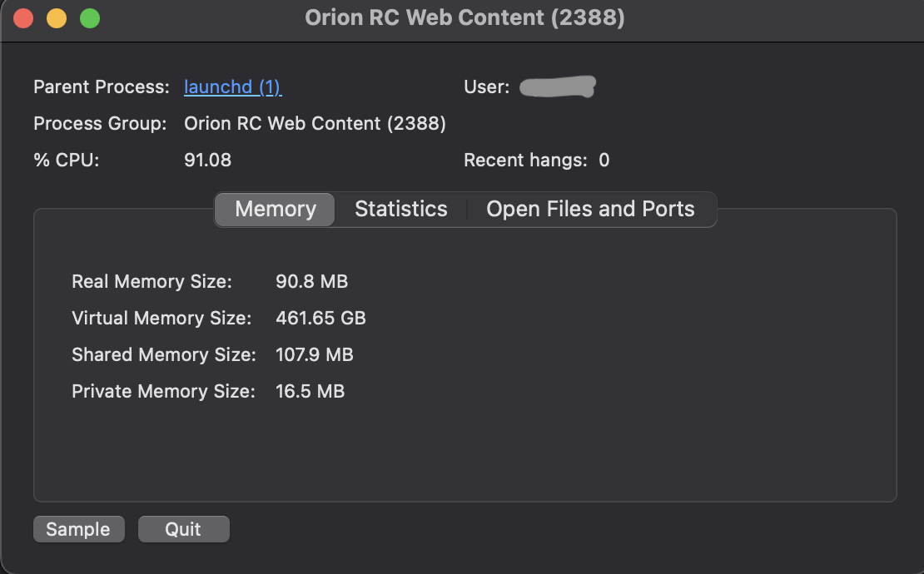The height and width of the screenshot is (574, 924).
Task: Select the 107.9 MB shared memory value
Action: click(x=314, y=355)
